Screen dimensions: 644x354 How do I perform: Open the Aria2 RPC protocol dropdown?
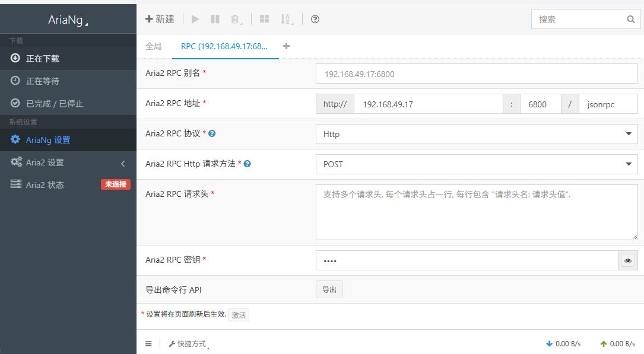476,134
